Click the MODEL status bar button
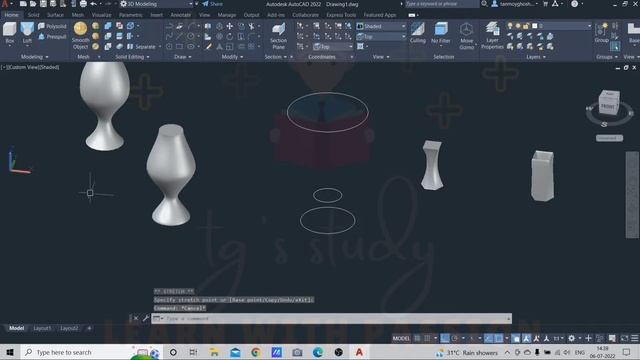640x360 pixels. [x=401, y=338]
